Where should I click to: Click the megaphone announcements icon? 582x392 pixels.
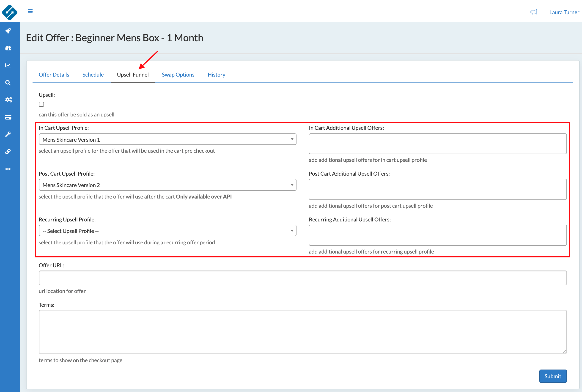533,12
